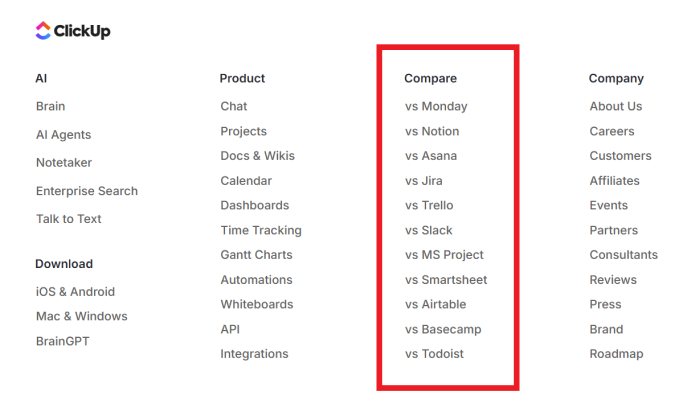The image size is (675, 400).
Task: Open the Brain link under AI
Action: tap(50, 107)
